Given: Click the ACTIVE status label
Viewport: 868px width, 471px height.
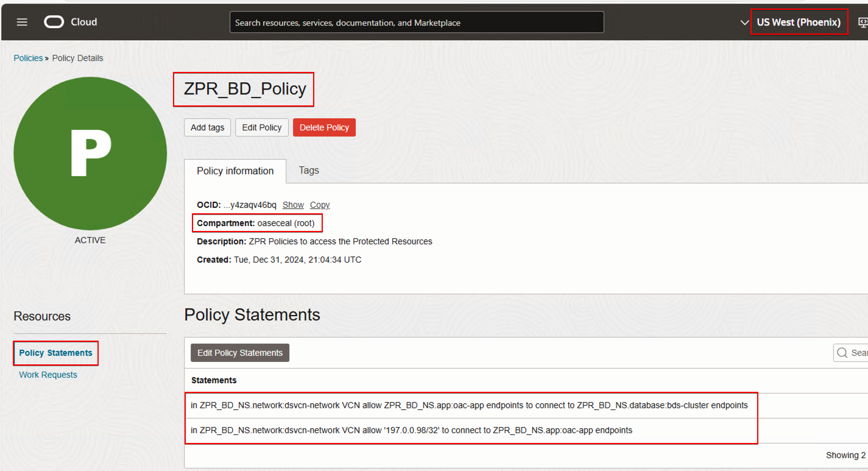Looking at the screenshot, I should click(x=90, y=240).
